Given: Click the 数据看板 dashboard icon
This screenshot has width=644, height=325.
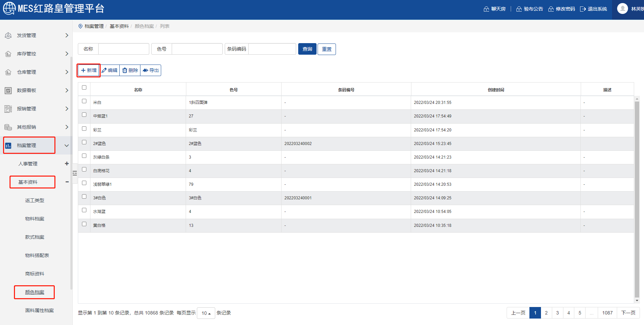Looking at the screenshot, I should (x=8, y=90).
